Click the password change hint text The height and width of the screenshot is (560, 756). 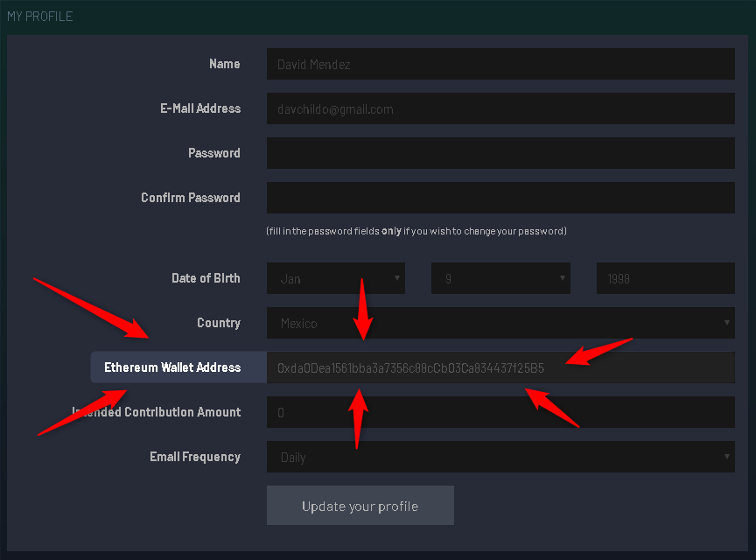point(416,231)
